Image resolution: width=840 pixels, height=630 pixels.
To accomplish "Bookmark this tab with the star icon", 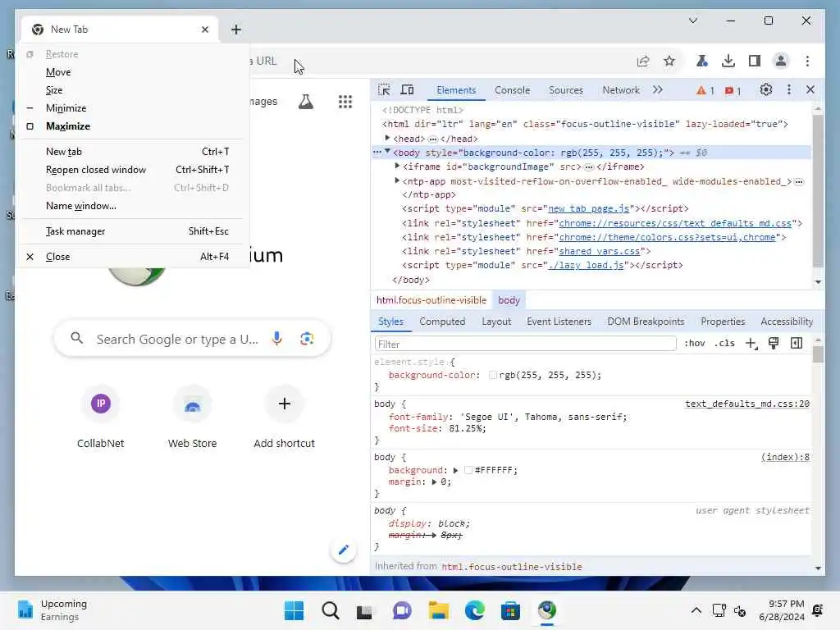I will click(x=669, y=61).
